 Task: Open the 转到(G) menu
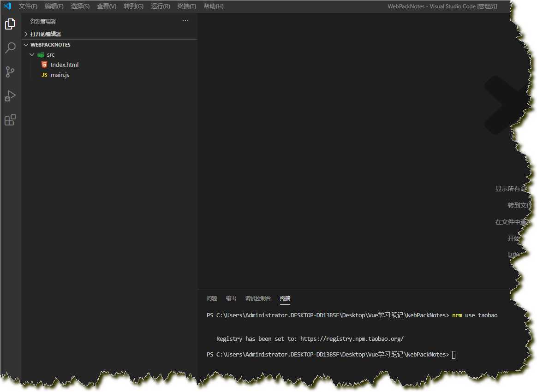(x=134, y=6)
